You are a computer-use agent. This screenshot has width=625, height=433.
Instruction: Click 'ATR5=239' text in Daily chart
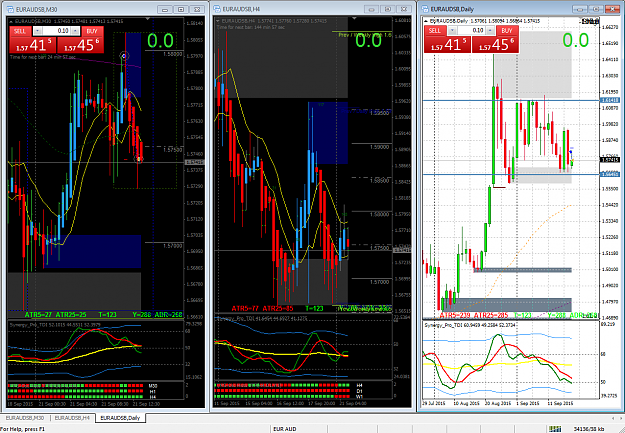click(x=456, y=315)
